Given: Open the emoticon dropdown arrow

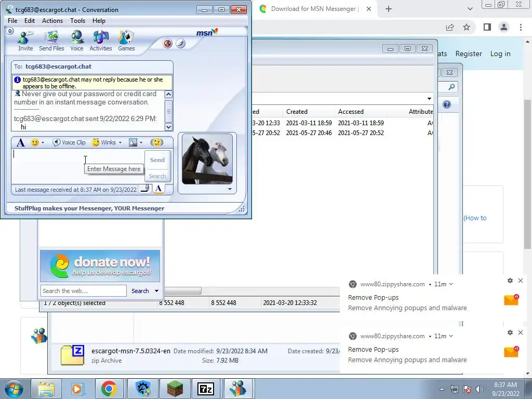Looking at the screenshot, I should tap(43, 143).
